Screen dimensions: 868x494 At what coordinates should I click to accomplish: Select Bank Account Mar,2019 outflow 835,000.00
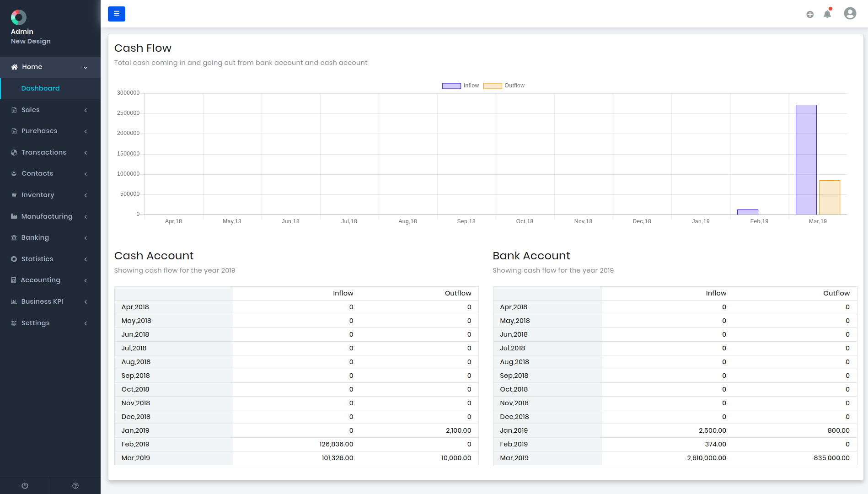click(831, 458)
